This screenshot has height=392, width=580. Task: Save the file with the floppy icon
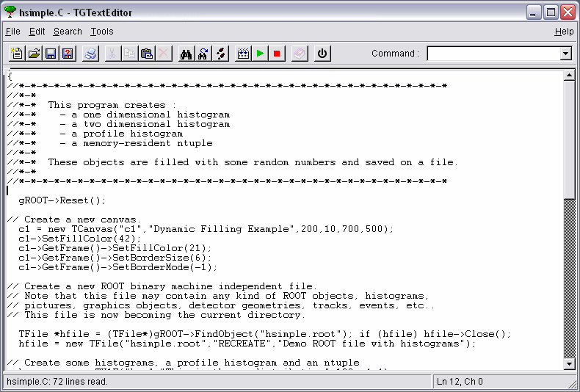51,54
